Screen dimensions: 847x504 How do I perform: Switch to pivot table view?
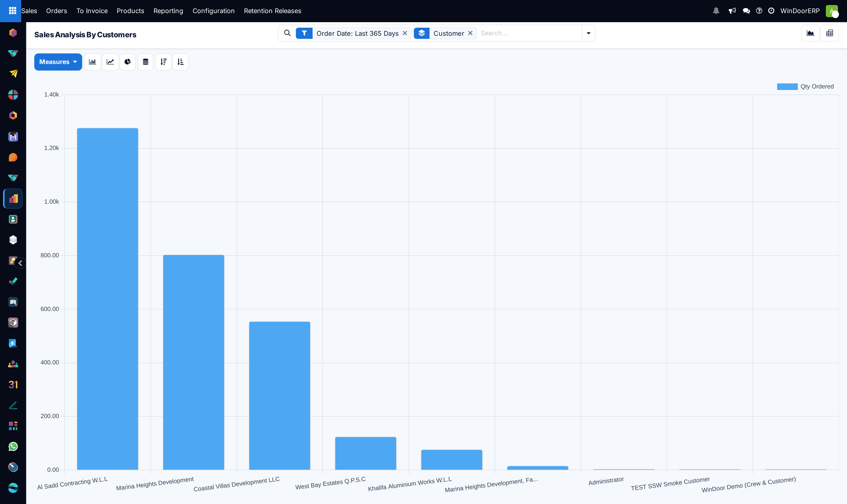(x=830, y=33)
